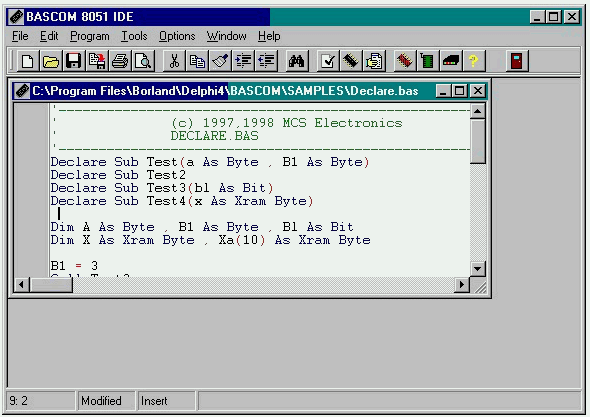Open help with yellow question mark
The image size is (590, 417).
473,61
